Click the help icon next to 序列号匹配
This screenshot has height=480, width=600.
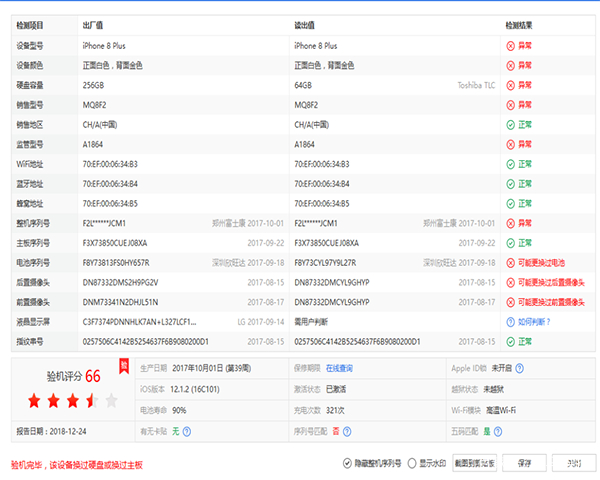(347, 431)
